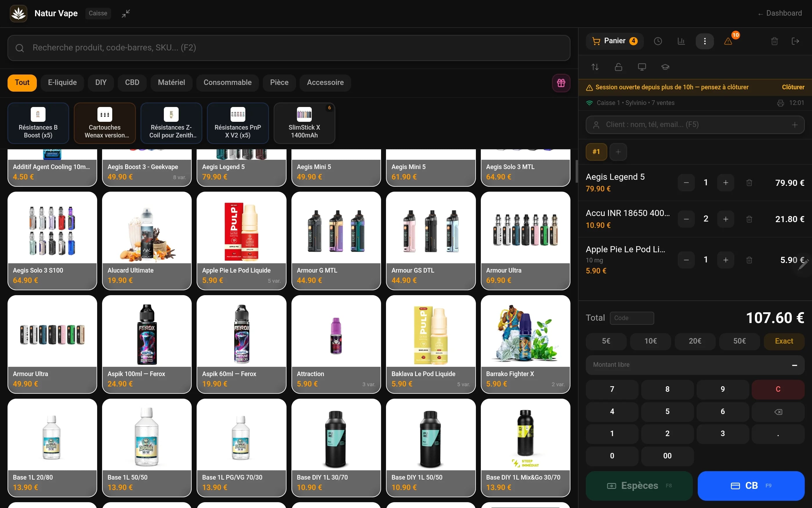Go back to Dashboard
812x508 pixels.
[x=780, y=13]
